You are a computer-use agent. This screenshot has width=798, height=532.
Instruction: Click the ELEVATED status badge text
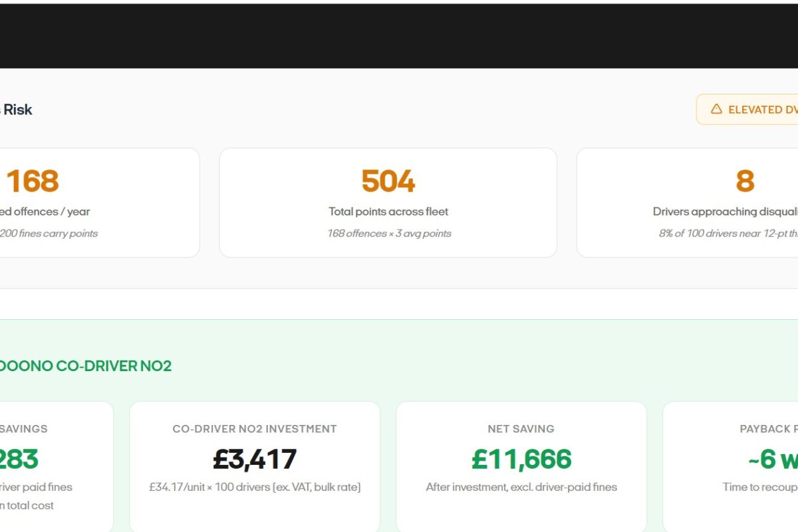763,110
